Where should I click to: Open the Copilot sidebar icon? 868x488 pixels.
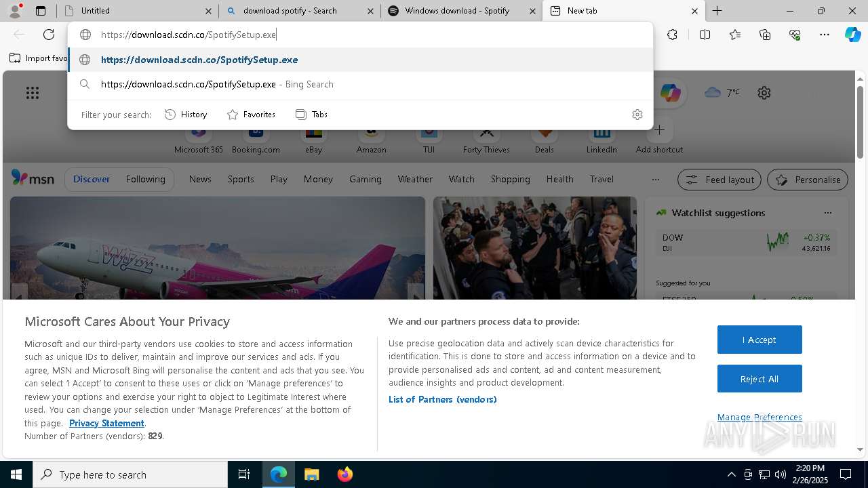click(x=852, y=35)
